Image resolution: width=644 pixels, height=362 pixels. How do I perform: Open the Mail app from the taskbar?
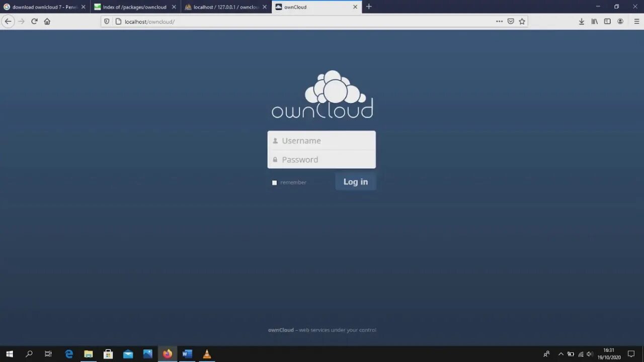coord(128,354)
